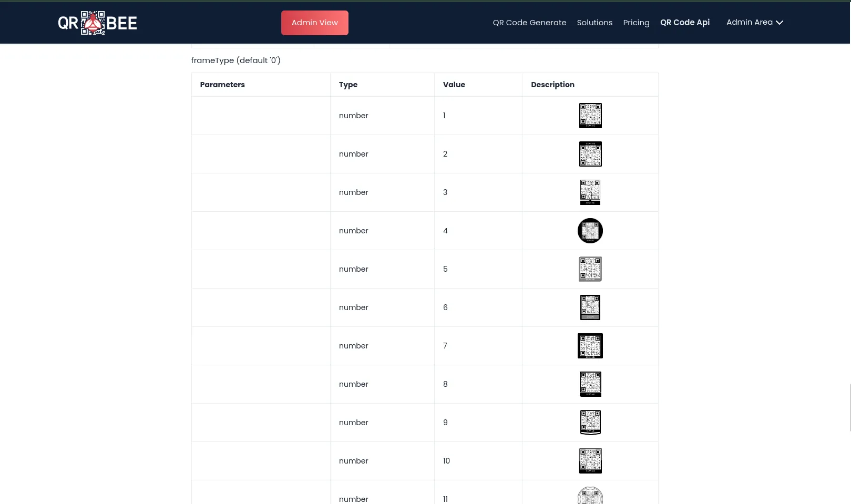Click the frame type 8 QR thumbnail
This screenshot has width=851, height=504.
pos(590,384)
